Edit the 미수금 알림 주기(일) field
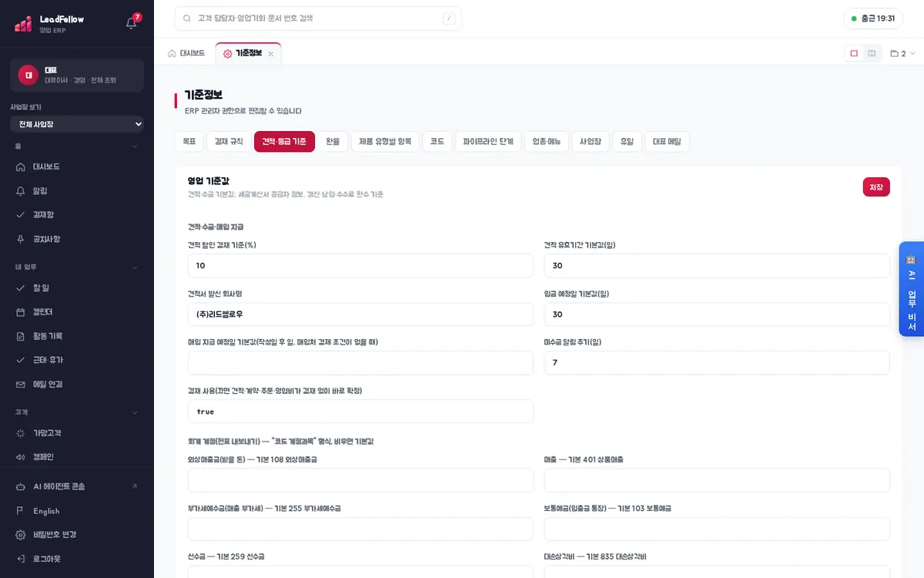 (x=717, y=363)
